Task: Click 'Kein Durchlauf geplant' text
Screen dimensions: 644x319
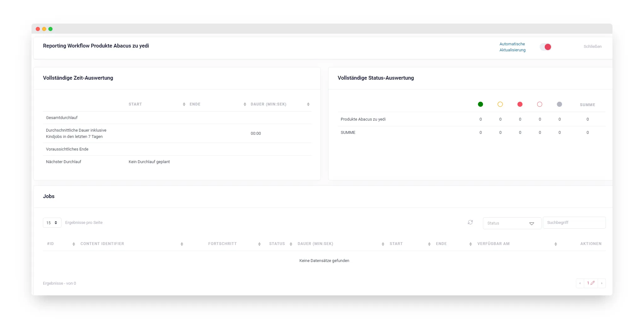Action: coord(149,162)
